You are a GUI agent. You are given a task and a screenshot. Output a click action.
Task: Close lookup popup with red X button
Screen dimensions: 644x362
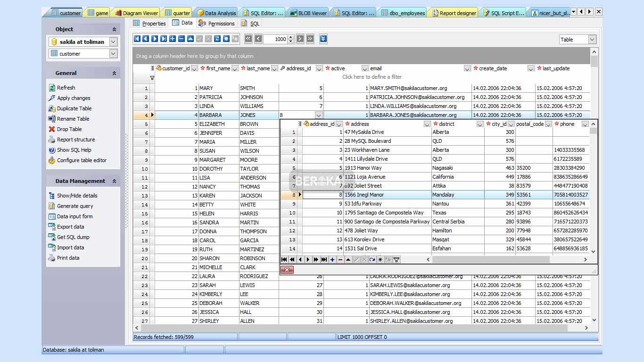(x=287, y=270)
